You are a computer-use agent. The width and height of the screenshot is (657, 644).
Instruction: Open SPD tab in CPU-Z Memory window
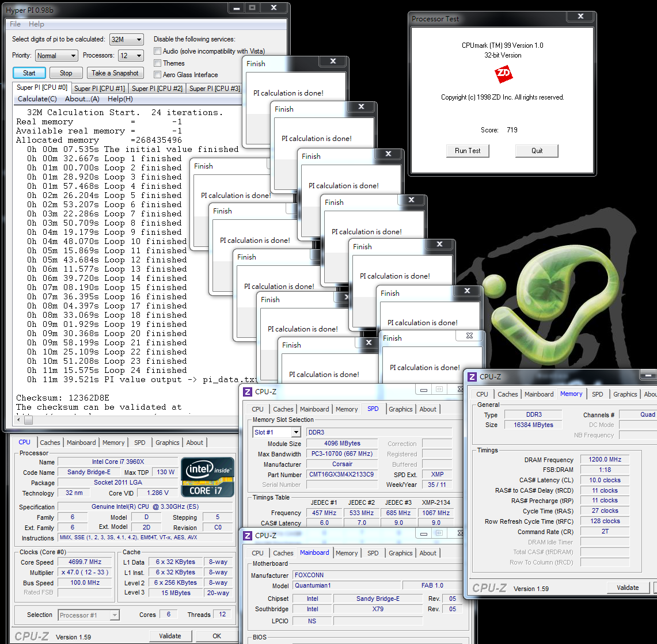tap(598, 394)
